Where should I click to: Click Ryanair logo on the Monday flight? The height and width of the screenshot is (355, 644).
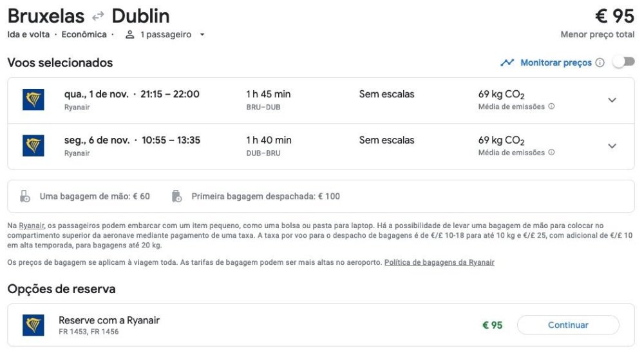(x=33, y=146)
